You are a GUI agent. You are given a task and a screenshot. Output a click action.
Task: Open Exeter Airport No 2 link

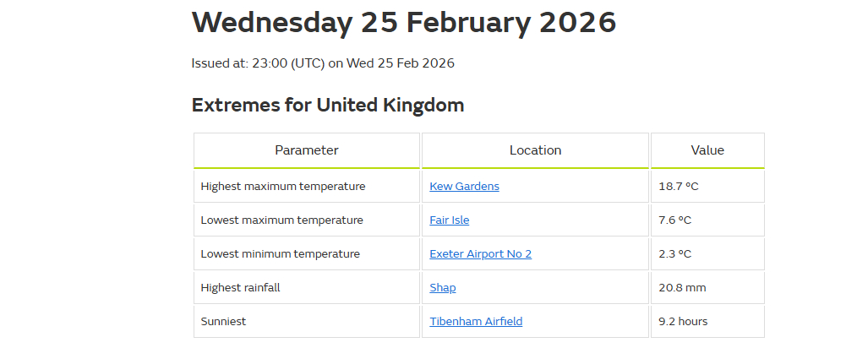pos(480,253)
